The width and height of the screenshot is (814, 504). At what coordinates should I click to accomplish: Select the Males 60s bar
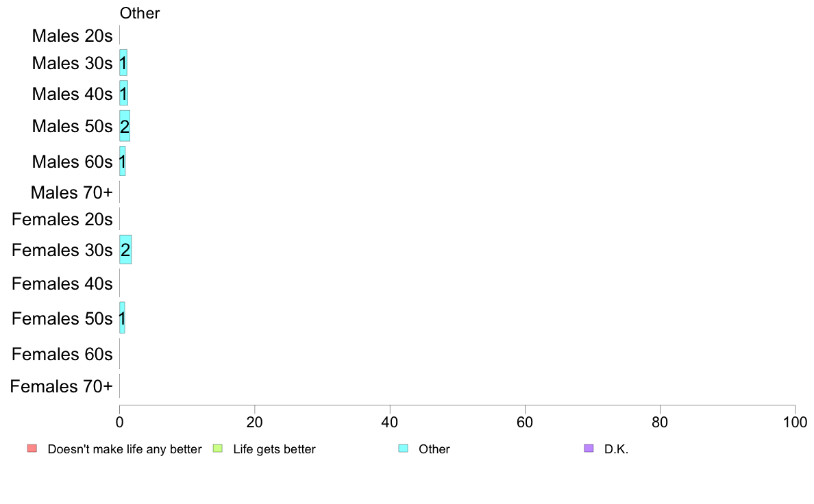(123, 161)
